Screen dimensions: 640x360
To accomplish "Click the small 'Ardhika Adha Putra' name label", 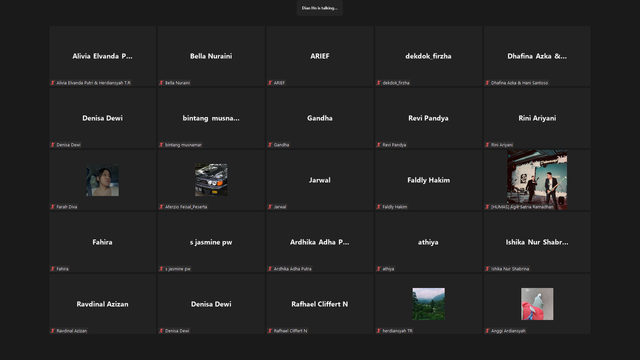I will (x=293, y=269).
